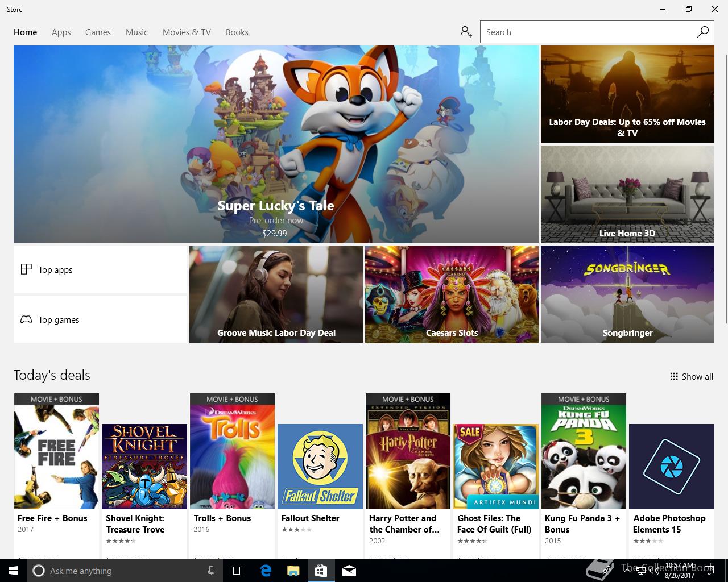Open the Caesars Slots tile
Screen dimensions: 728x582
[x=452, y=294]
